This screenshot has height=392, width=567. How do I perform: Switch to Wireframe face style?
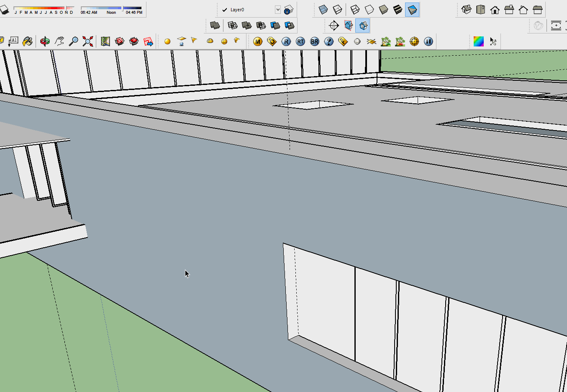[355, 10]
